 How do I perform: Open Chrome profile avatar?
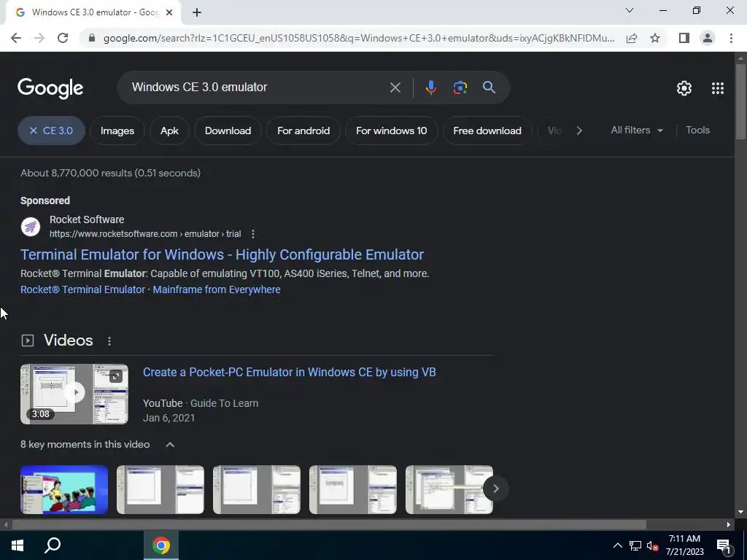pyautogui.click(x=708, y=38)
